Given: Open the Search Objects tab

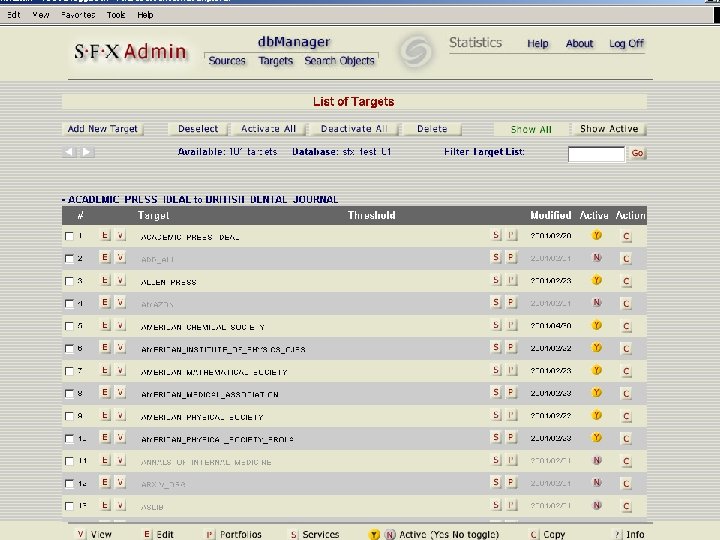Looking at the screenshot, I should 339,61.
